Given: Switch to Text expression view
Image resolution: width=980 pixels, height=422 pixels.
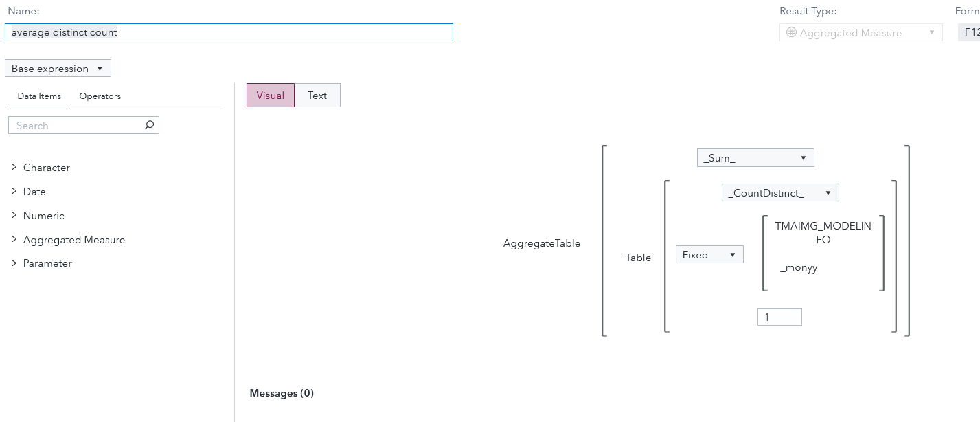Looking at the screenshot, I should [317, 96].
